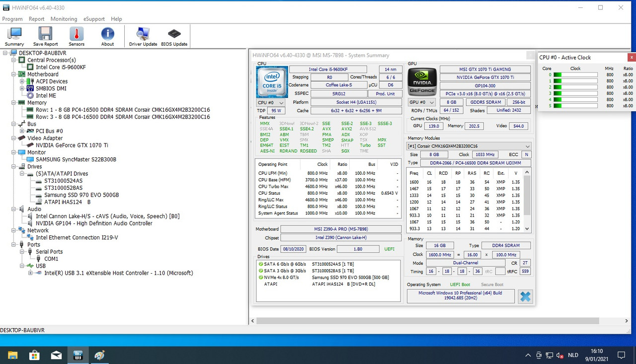Open the Memory Modules Corsair dropdown
Image resolution: width=636 pixels, height=364 pixels.
pyautogui.click(x=469, y=146)
